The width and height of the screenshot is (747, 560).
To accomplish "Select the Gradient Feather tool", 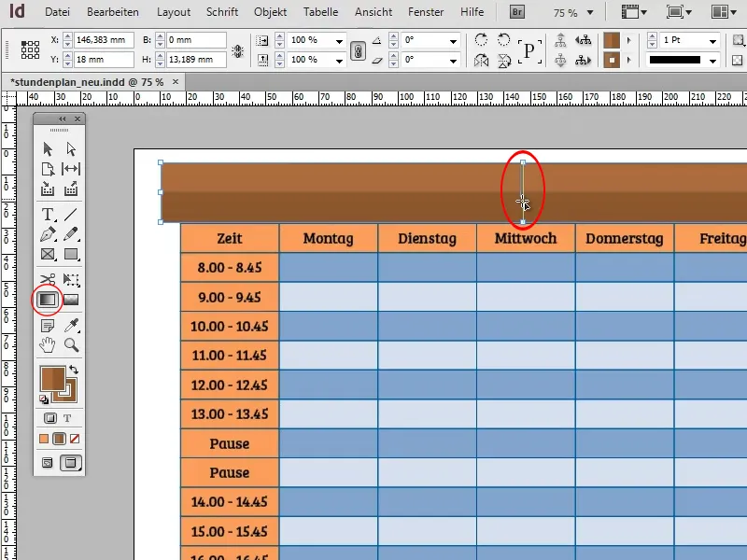I will (71, 300).
